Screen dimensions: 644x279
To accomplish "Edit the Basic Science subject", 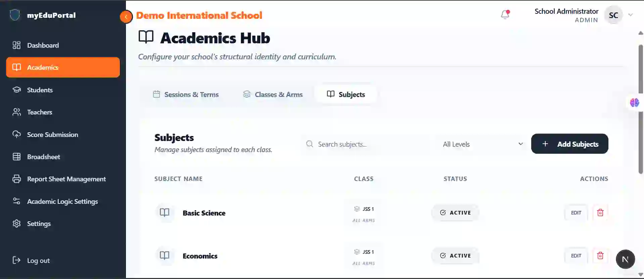I will click(x=576, y=213).
